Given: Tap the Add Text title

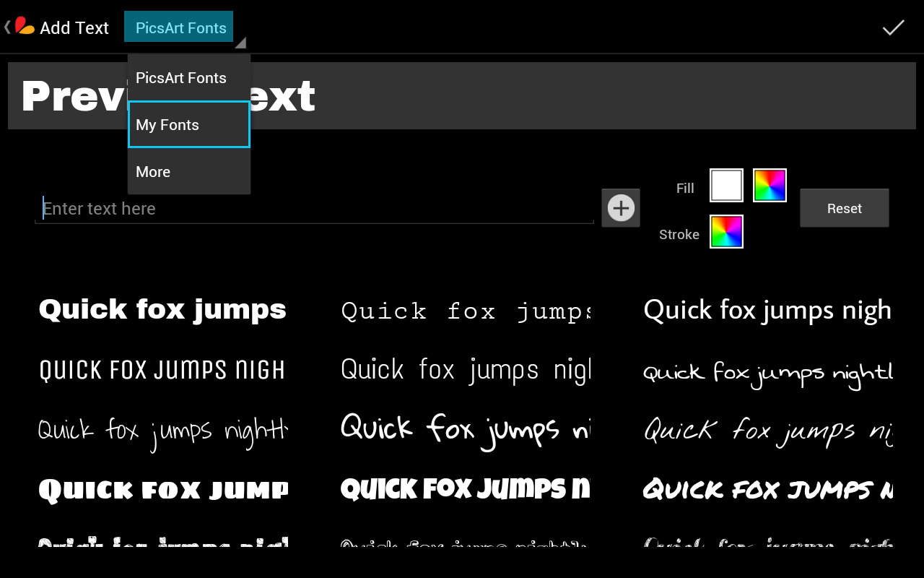Looking at the screenshot, I should point(74,28).
